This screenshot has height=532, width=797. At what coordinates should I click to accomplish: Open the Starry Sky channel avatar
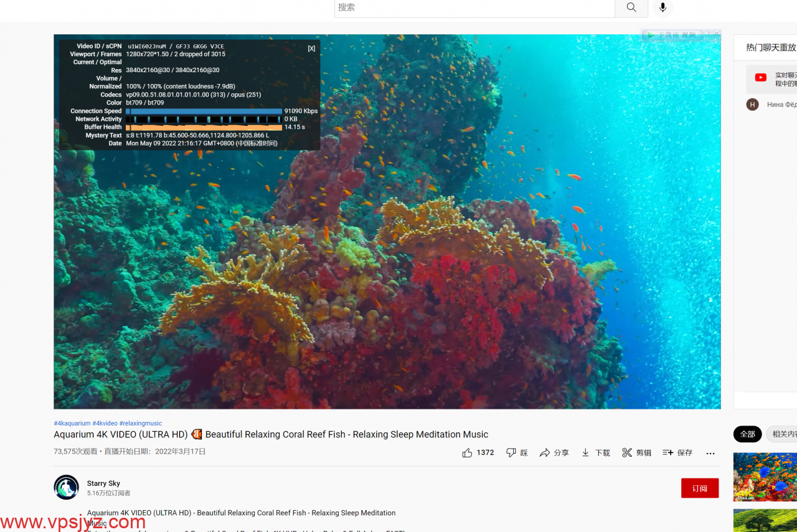click(x=66, y=487)
